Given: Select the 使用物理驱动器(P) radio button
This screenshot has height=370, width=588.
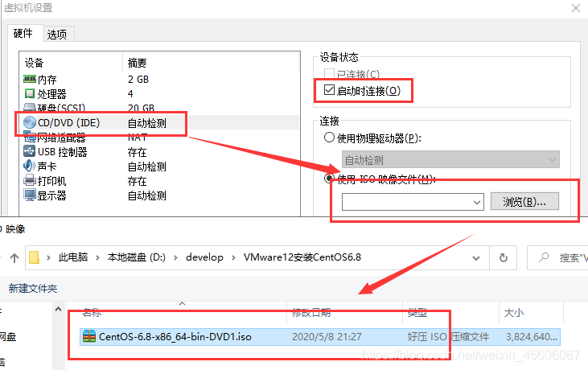Looking at the screenshot, I should [x=329, y=138].
